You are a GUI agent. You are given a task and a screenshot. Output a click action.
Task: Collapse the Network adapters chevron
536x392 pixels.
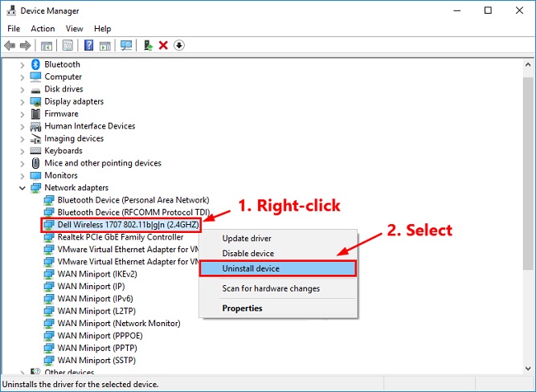[x=23, y=188]
